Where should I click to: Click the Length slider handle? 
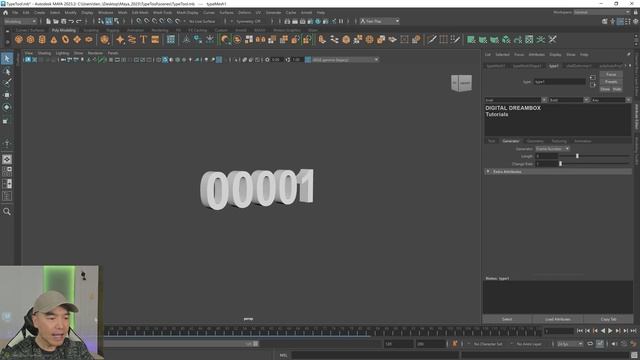pyautogui.click(x=577, y=156)
